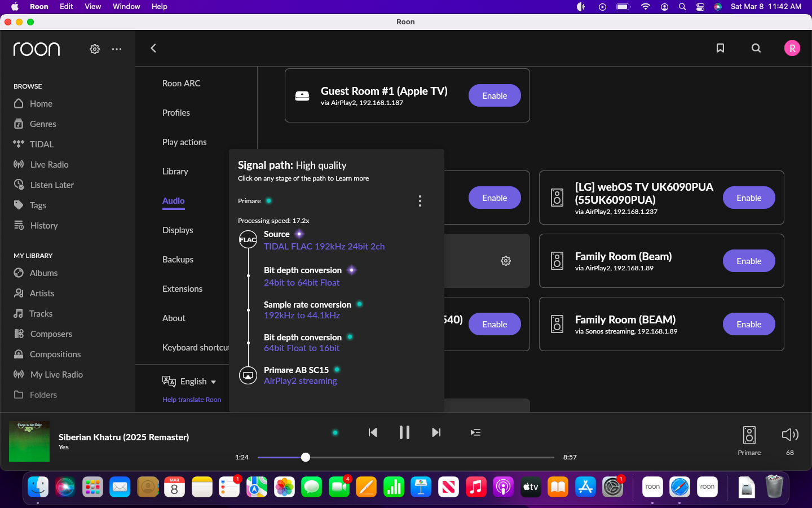This screenshot has height=508, width=812.
Task: Enable Guest Room #1 (Apple TV)
Action: click(495, 95)
